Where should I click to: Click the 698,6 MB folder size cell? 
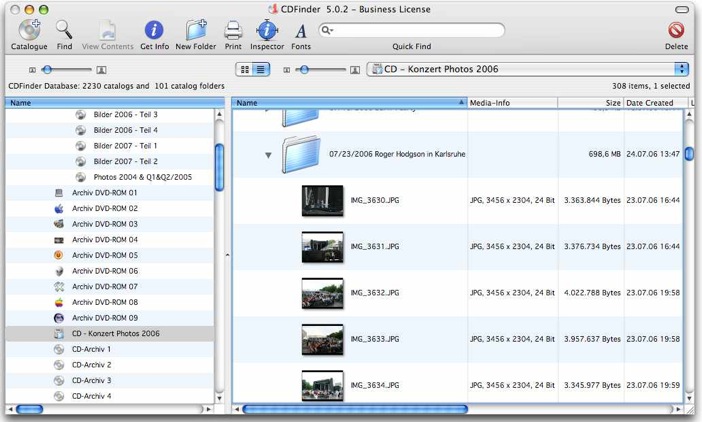point(604,154)
